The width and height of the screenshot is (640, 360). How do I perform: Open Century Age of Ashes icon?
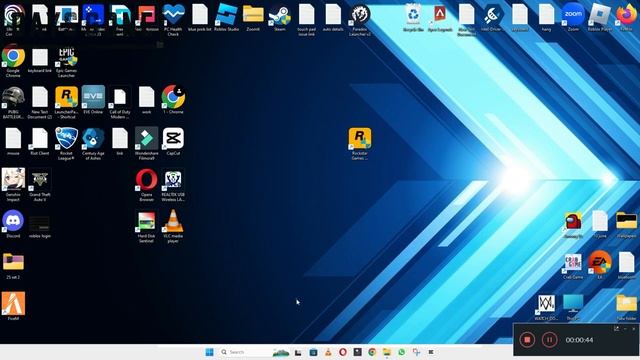coord(93,139)
